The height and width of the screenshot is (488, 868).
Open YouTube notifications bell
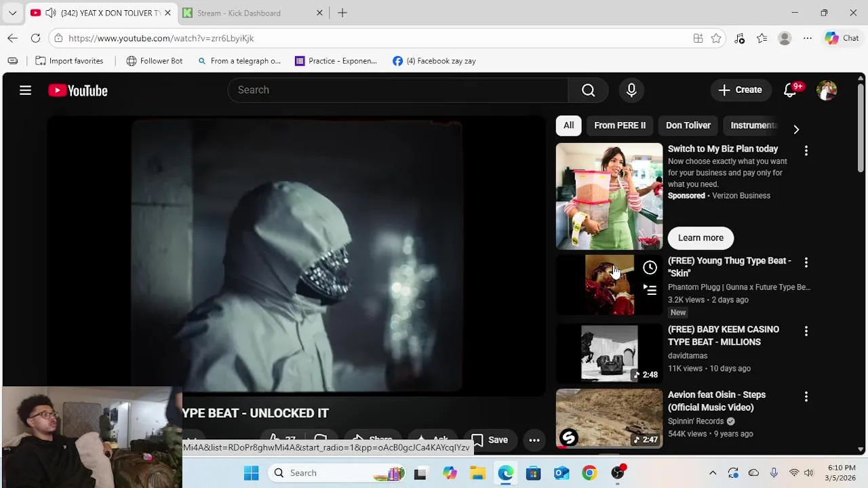click(790, 90)
